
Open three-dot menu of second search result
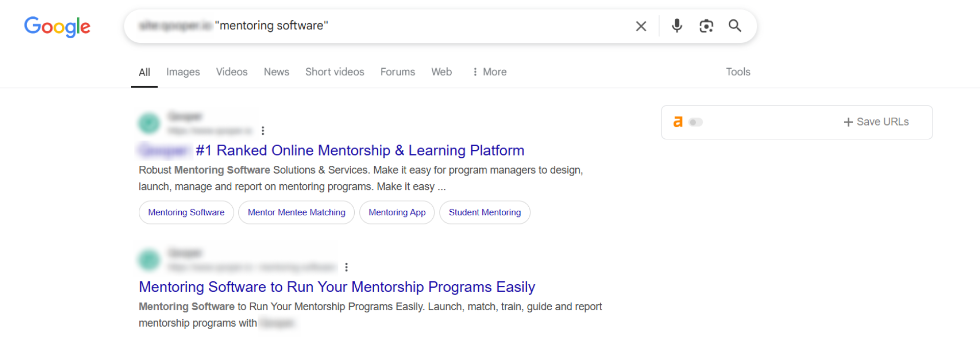347,267
